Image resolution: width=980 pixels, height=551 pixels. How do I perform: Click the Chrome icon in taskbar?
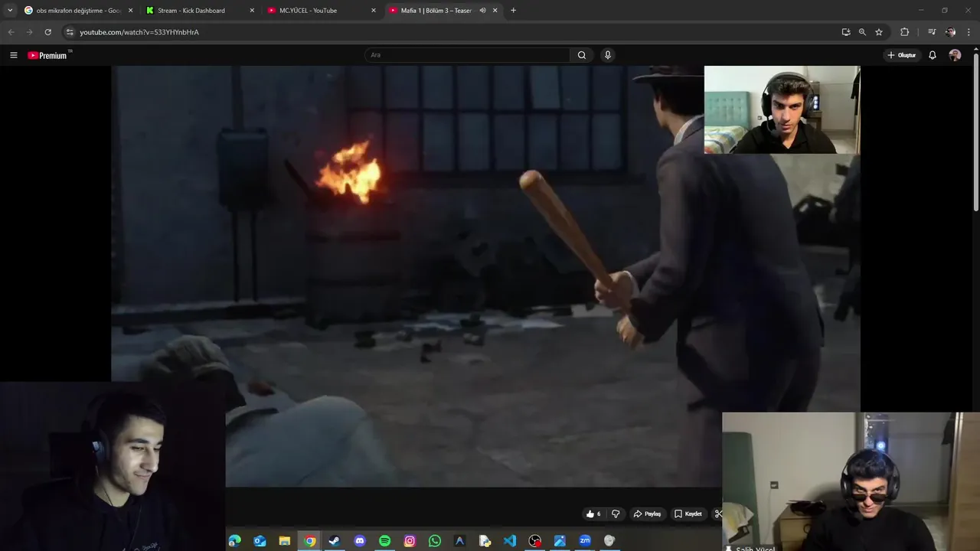click(x=309, y=541)
